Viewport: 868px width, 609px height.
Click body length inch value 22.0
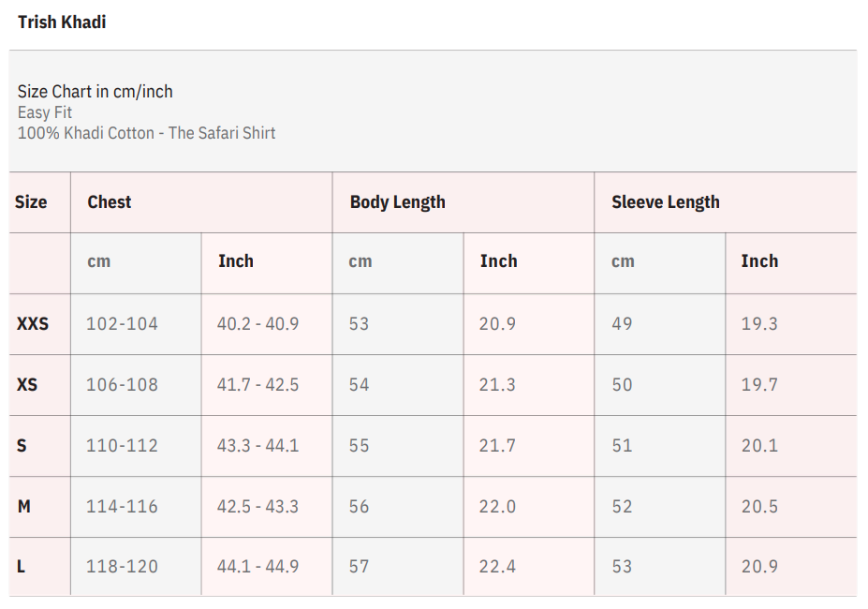(x=497, y=506)
